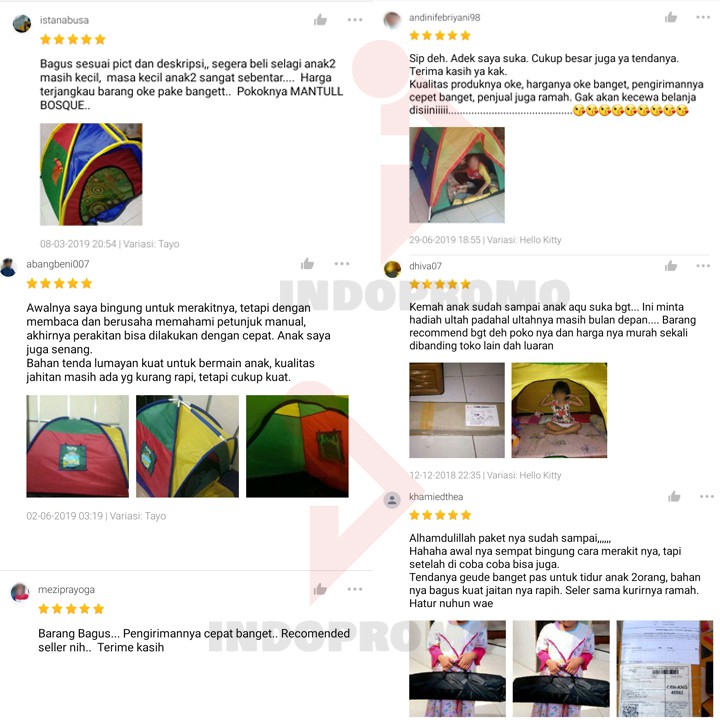720x720 pixels.
Task: Give thumbs-up to abangbeni007's review
Action: pos(307,264)
